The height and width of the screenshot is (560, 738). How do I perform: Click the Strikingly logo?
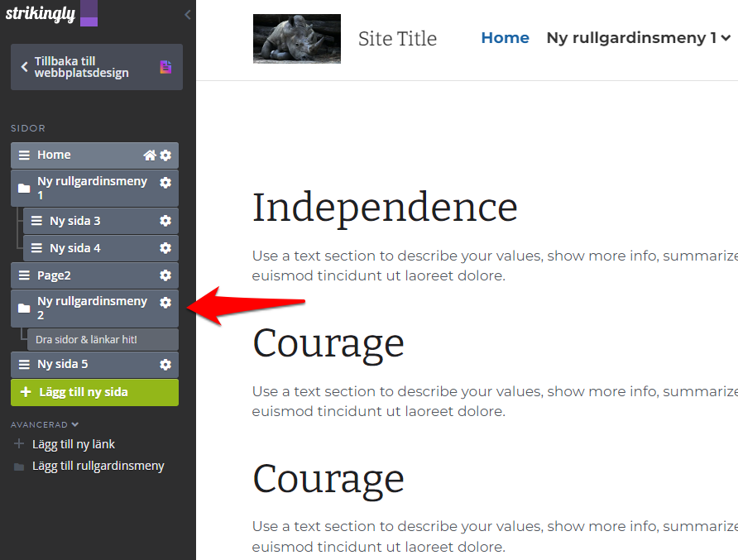(41, 13)
